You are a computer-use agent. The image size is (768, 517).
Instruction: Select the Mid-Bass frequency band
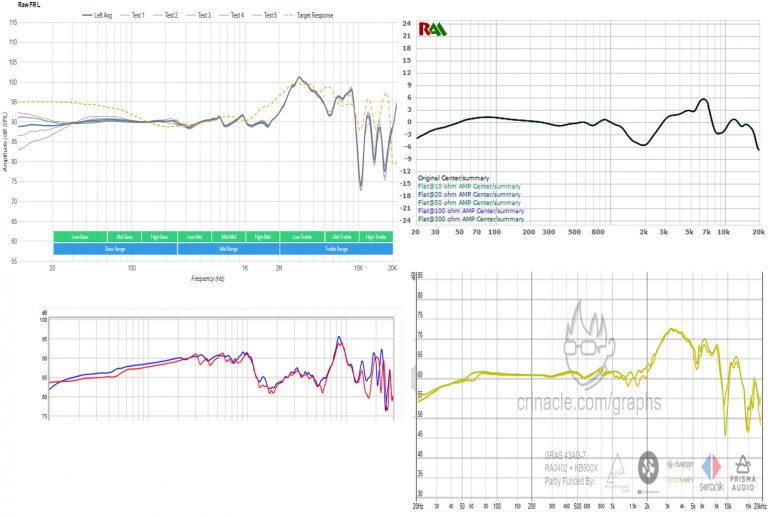(x=124, y=236)
